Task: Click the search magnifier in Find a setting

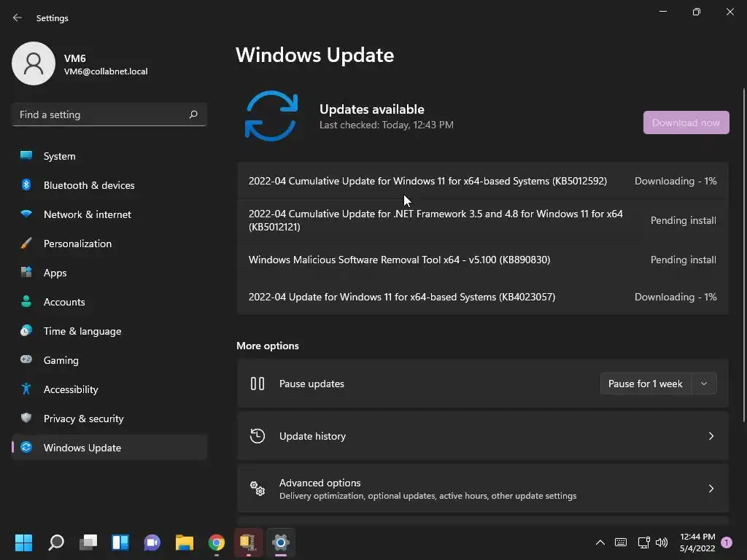Action: pyautogui.click(x=193, y=114)
